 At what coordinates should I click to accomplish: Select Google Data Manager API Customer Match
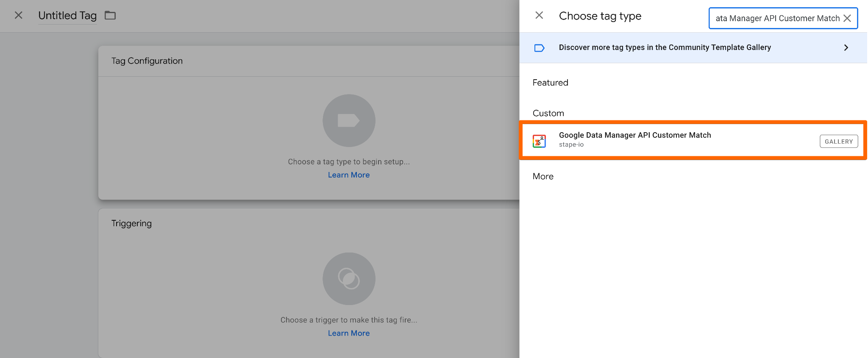pos(693,140)
